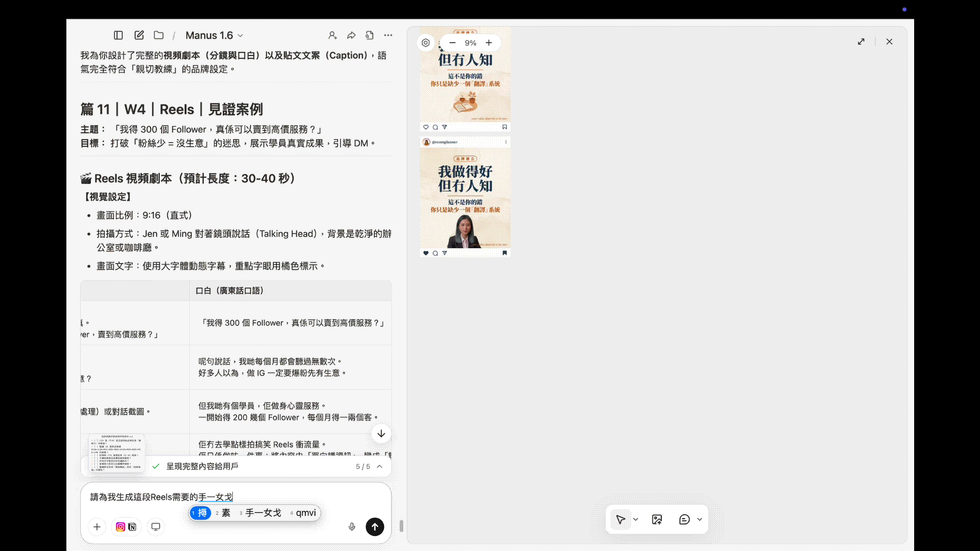Open the document thumbnail preview

pos(117,453)
